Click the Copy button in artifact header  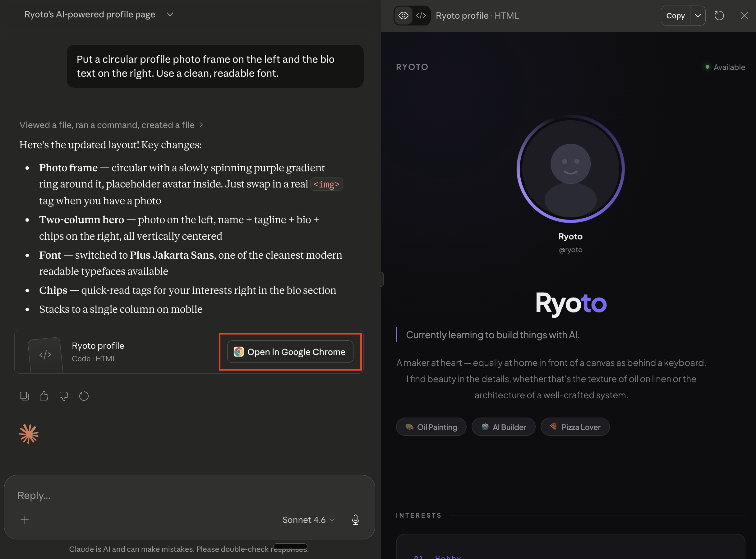(675, 16)
